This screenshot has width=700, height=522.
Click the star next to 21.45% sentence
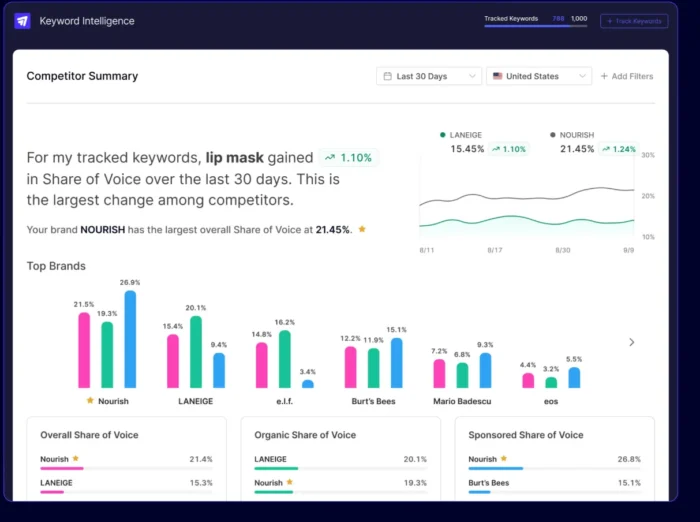[362, 229]
